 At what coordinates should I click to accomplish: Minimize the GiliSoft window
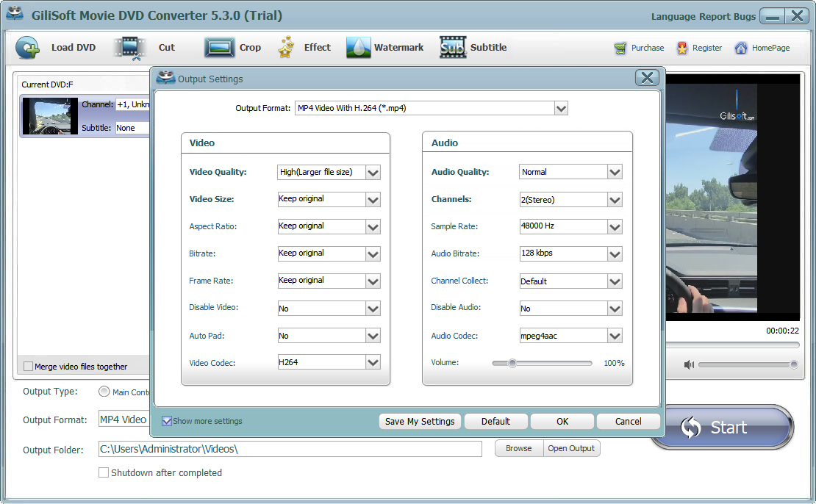point(773,17)
